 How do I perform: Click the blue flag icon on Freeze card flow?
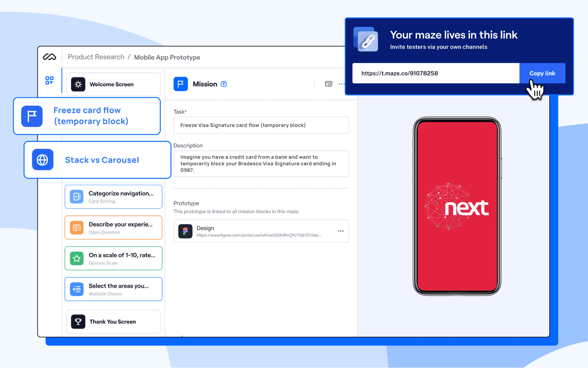(32, 116)
